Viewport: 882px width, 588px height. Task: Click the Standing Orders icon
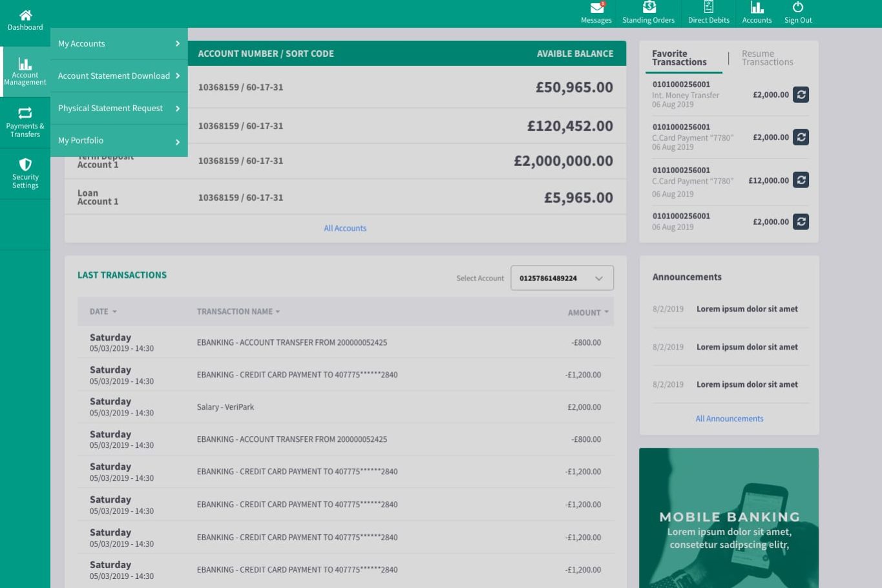(x=649, y=8)
